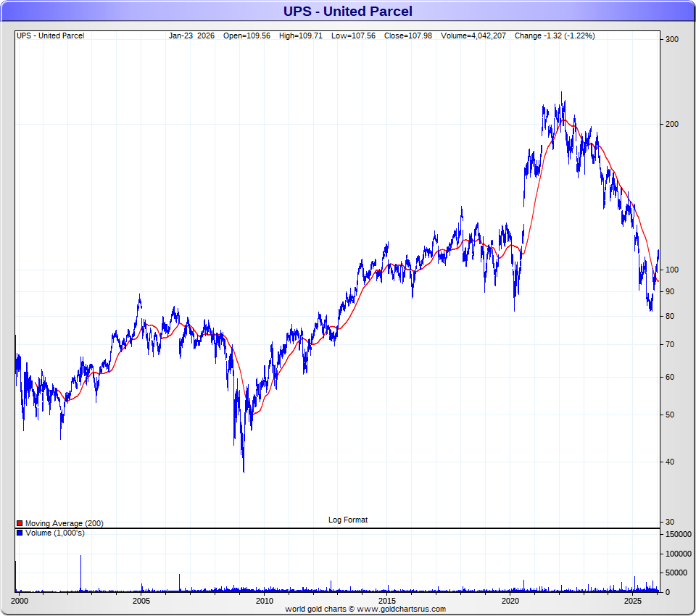Click the 'Open=109.56' value
This screenshot has height=616, width=696.
click(246, 36)
